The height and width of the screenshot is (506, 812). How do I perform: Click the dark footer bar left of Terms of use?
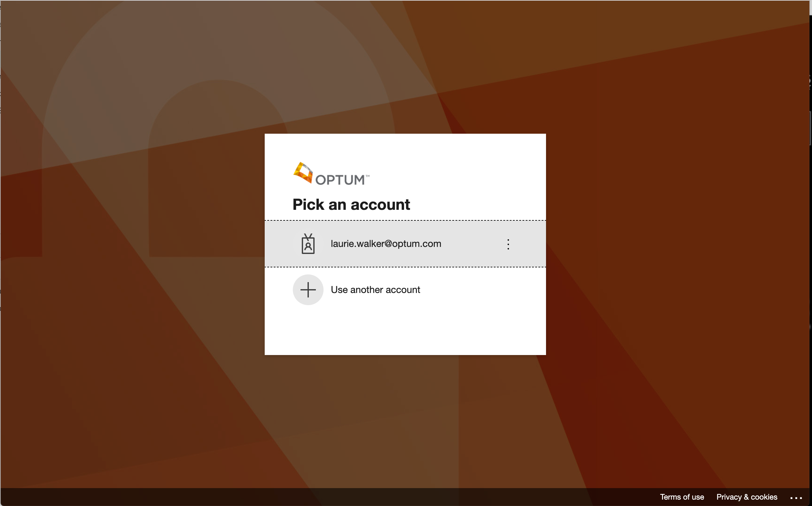tap(334, 497)
